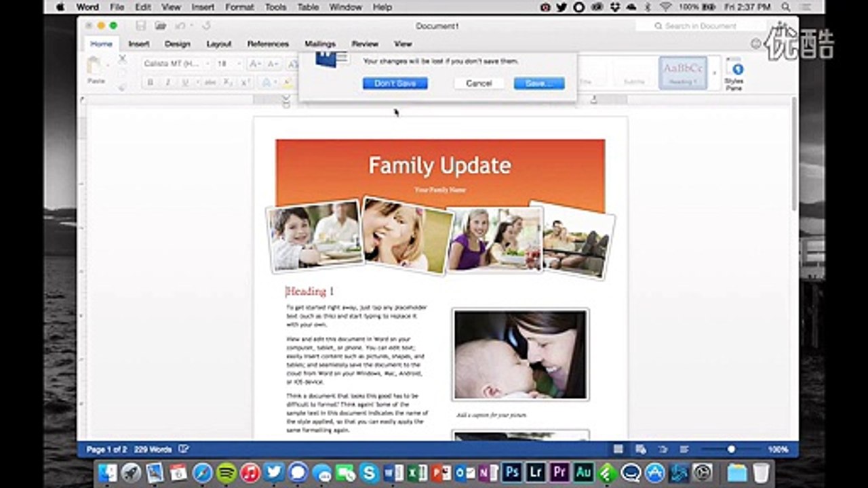Open the Format menu in menu bar
The width and height of the screenshot is (868, 488).
[x=239, y=7]
